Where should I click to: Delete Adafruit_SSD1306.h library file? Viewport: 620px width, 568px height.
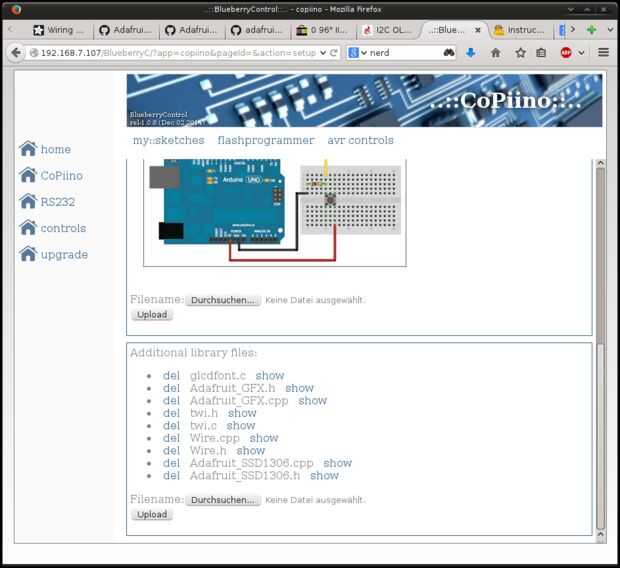[171, 476]
